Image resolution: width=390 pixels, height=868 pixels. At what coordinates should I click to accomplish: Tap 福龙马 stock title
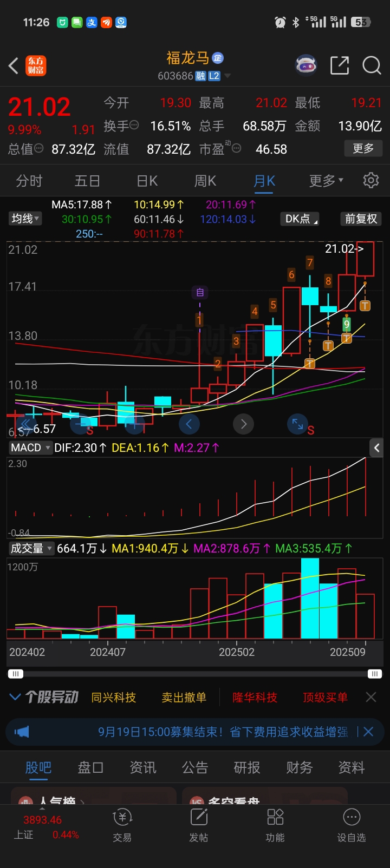pyautogui.click(x=187, y=58)
